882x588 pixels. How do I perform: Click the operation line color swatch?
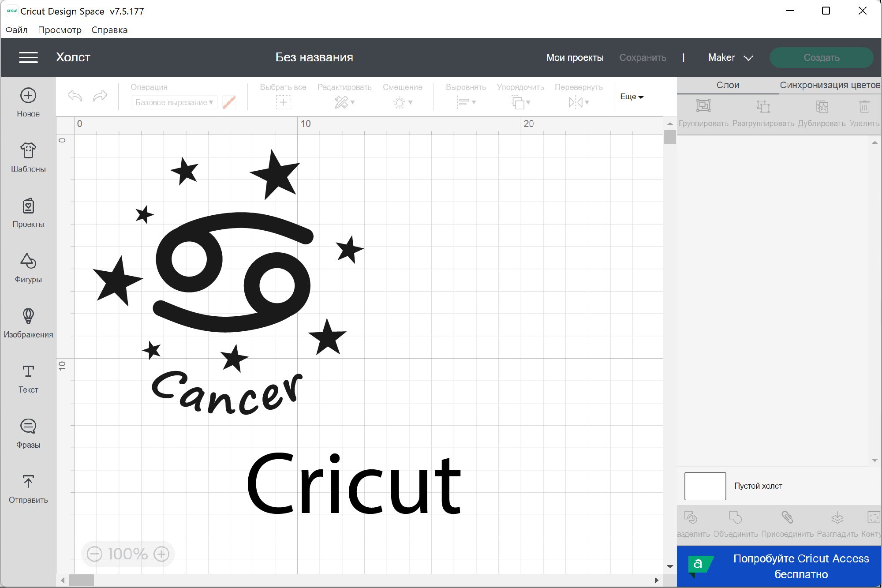pyautogui.click(x=229, y=102)
